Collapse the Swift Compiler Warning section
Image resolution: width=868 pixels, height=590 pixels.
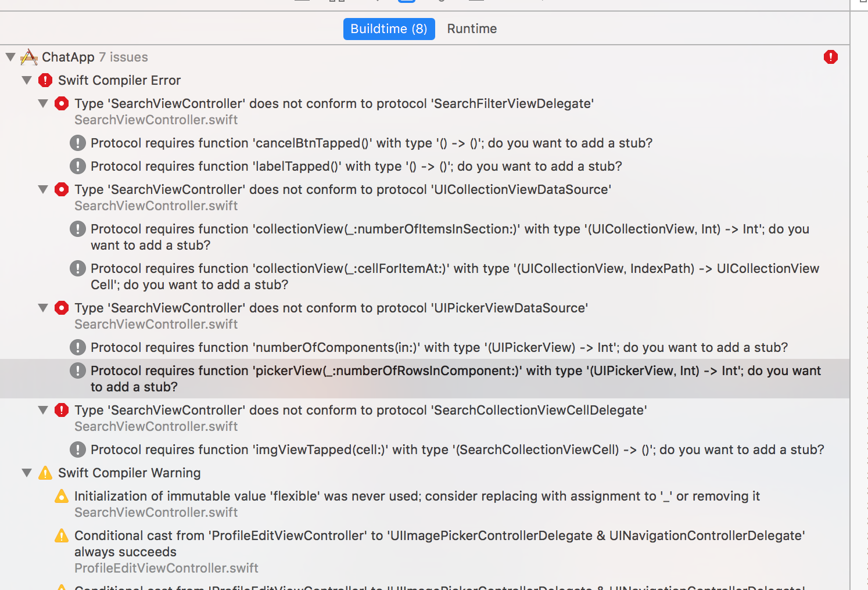click(x=27, y=473)
